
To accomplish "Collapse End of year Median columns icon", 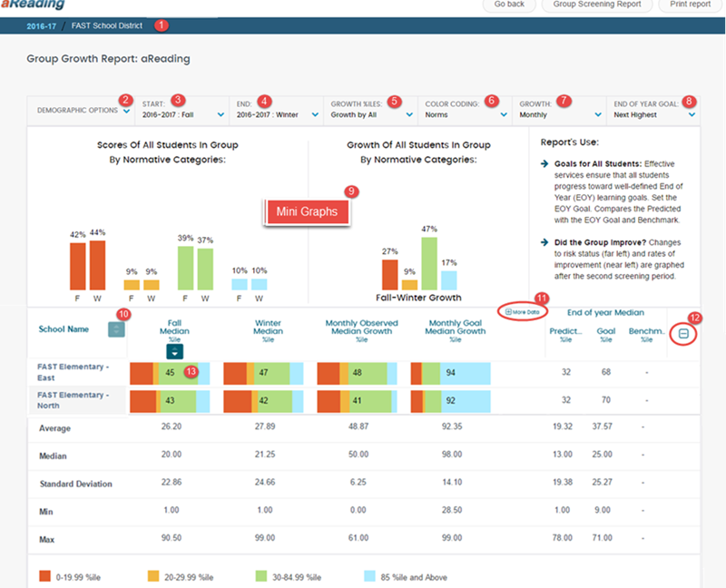I will click(x=683, y=334).
